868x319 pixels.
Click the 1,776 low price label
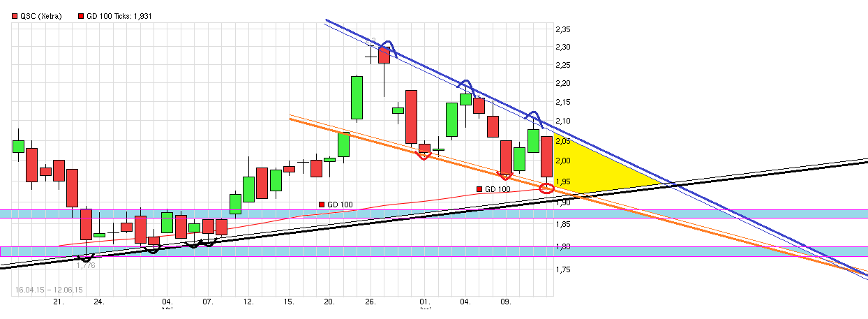[86, 265]
